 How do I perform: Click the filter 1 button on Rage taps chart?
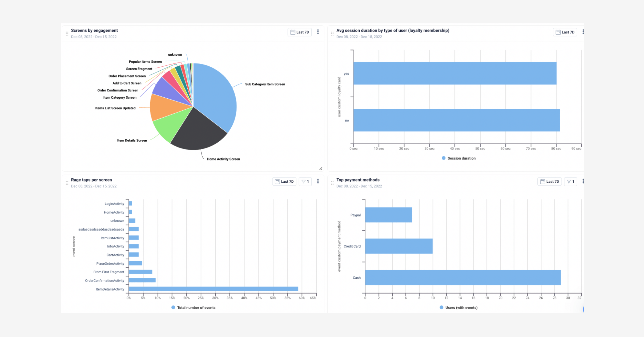305,182
